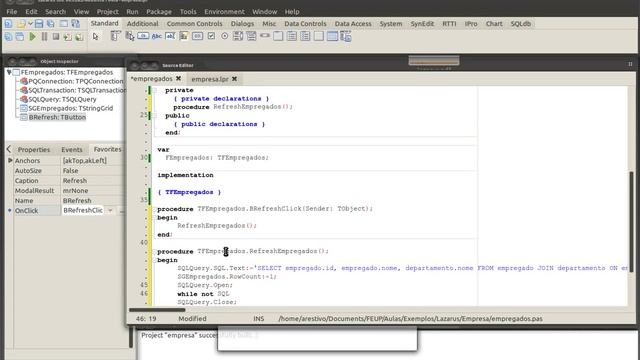Select the TButton component icon
This screenshot has width=640, height=360.
[x=143, y=36]
